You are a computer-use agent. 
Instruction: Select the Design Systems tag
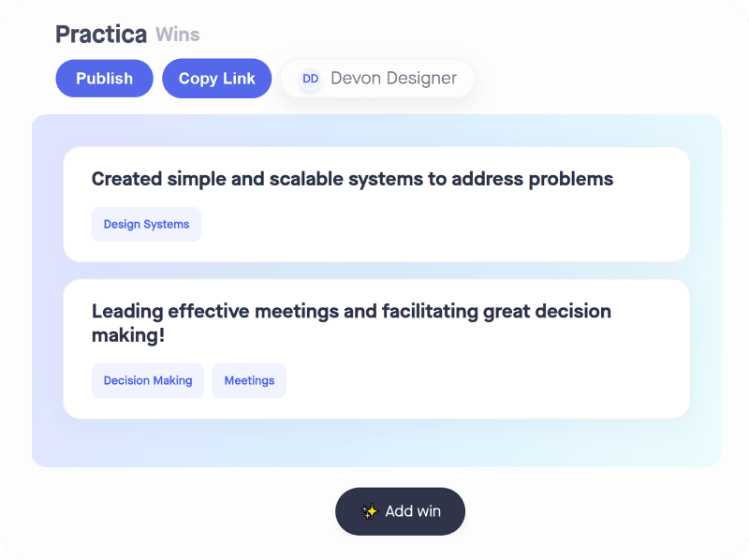[x=146, y=224]
